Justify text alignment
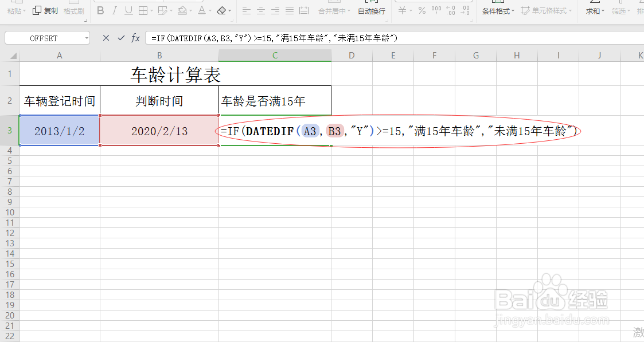Screen dimensions: 644x342 [x=290, y=11]
